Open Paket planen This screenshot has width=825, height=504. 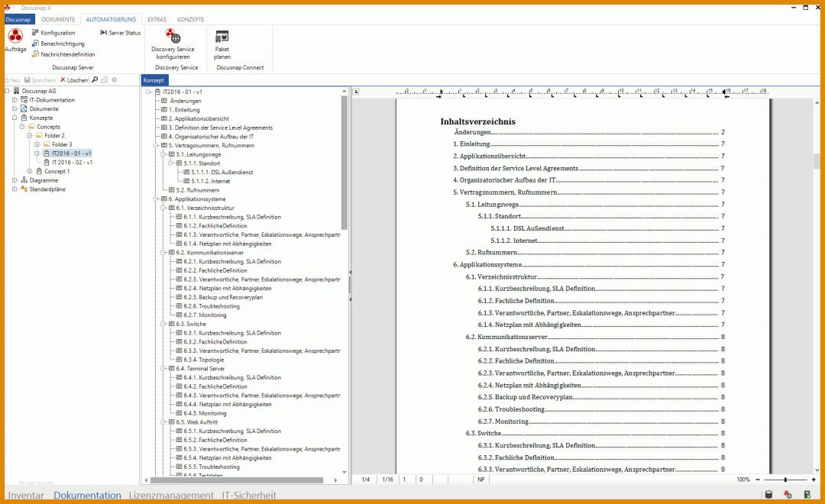click(222, 44)
